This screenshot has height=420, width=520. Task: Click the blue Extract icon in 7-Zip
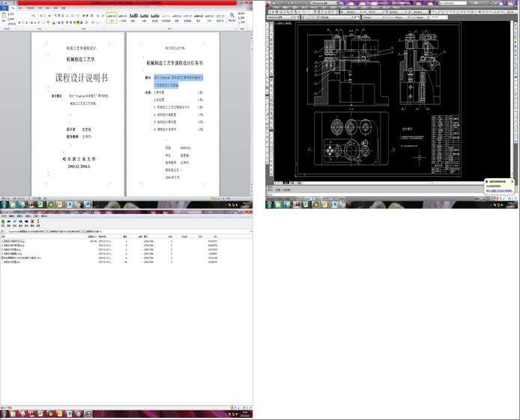click(x=10, y=222)
